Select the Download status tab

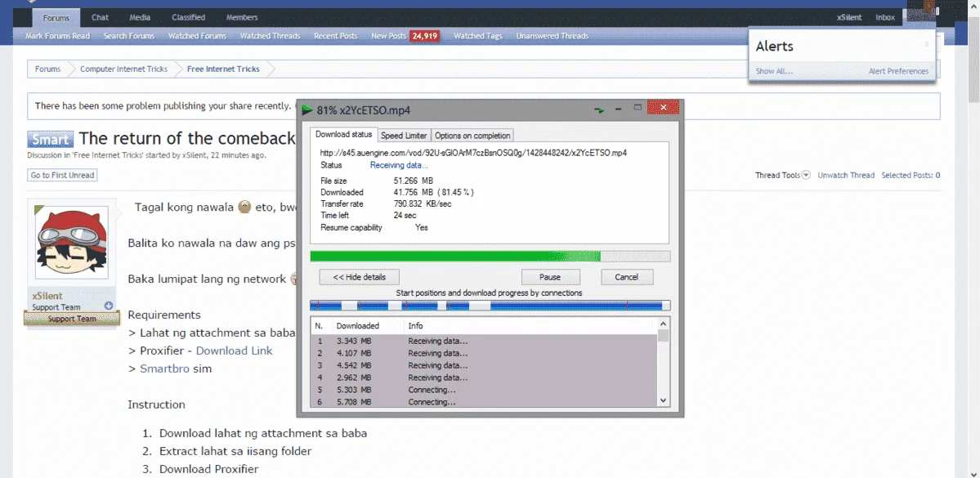coord(344,134)
